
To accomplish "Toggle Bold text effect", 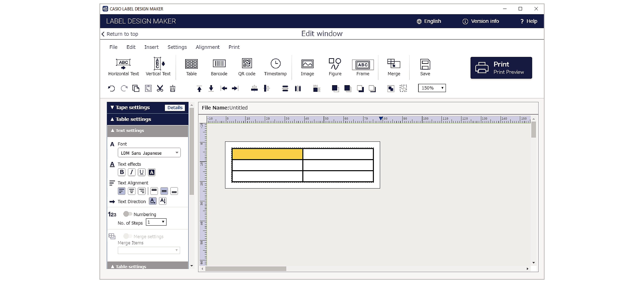I will tap(121, 172).
